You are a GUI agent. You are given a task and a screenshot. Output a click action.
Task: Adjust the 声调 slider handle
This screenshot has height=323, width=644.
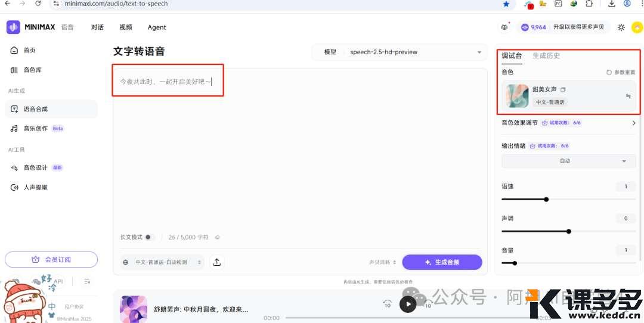tap(568, 231)
